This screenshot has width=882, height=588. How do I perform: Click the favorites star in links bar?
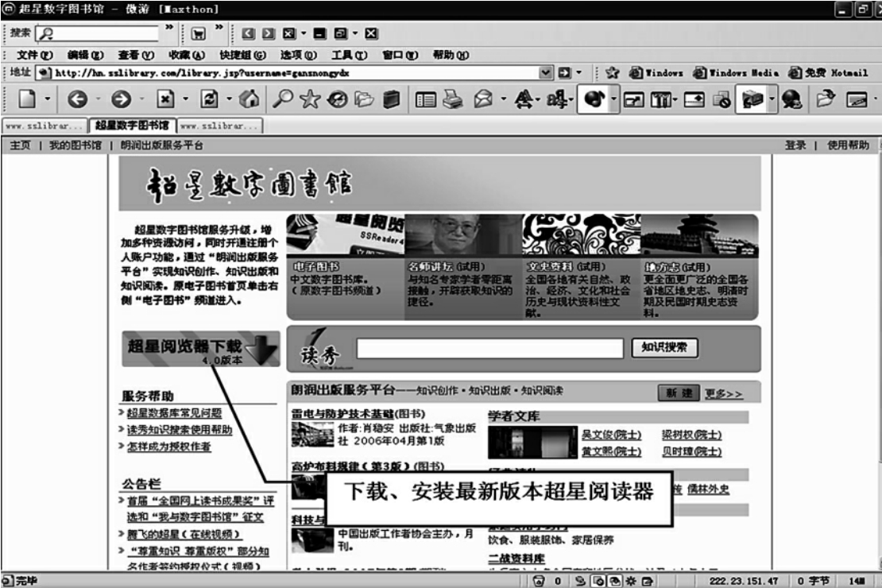coord(613,72)
